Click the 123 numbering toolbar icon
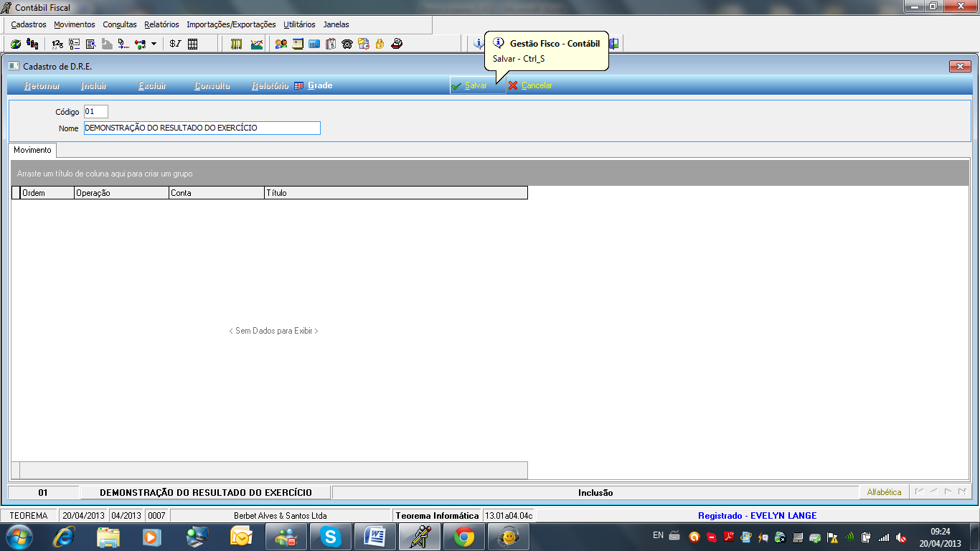980x551 pixels. click(57, 44)
